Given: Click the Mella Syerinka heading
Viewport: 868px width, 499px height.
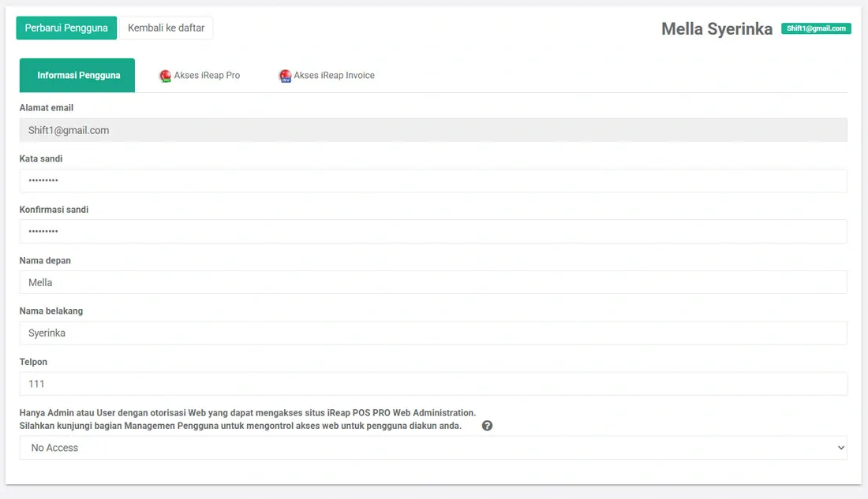Looking at the screenshot, I should point(716,28).
